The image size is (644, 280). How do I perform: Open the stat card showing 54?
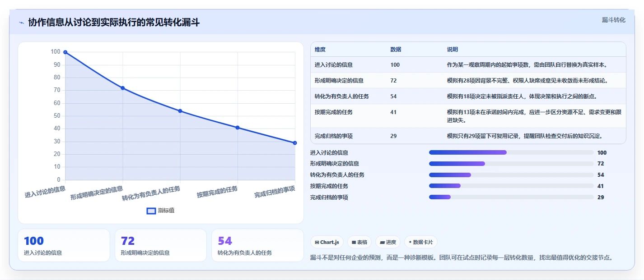(x=257, y=245)
